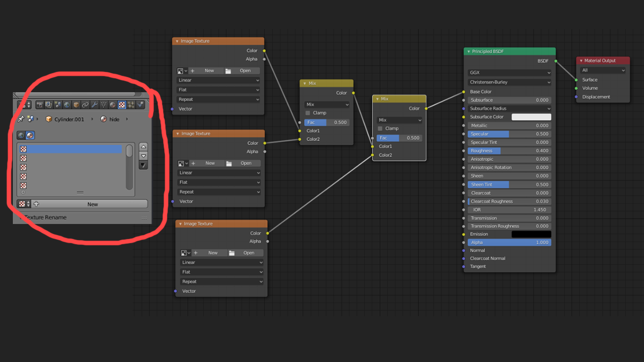
Task: Open the Modifiers wrench icon tab
Action: pos(94,104)
